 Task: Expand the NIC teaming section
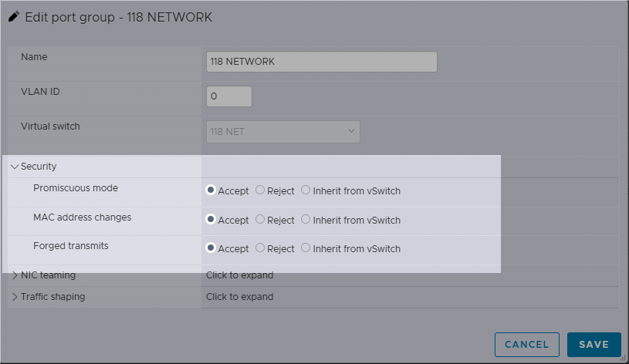tap(15, 275)
